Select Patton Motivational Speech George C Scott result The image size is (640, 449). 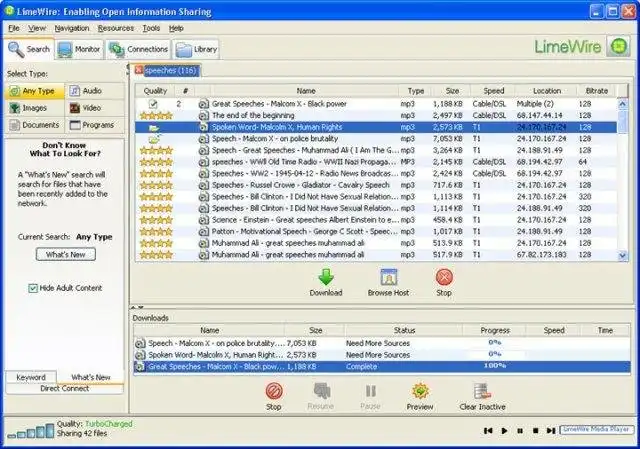tap(376, 231)
